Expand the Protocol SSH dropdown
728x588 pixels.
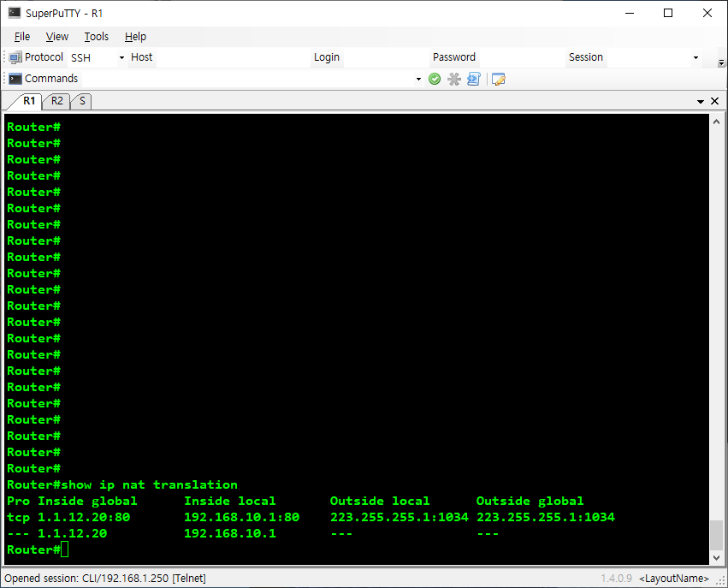tap(121, 57)
